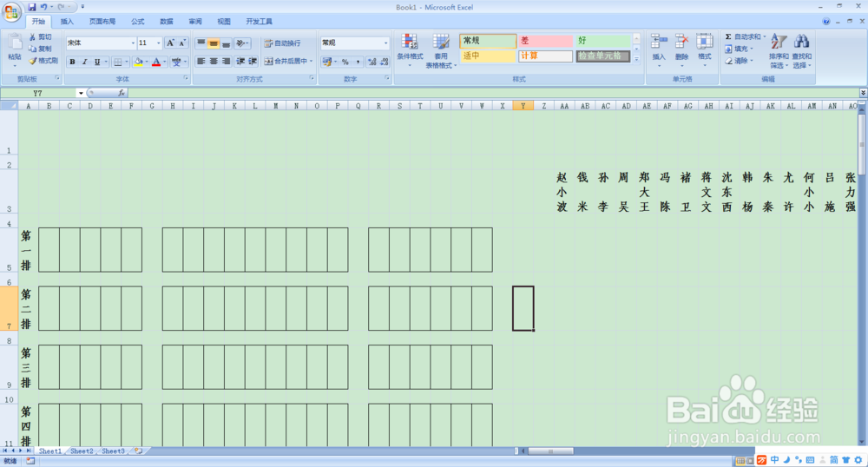The width and height of the screenshot is (868, 467).
Task: Delete cells with 删除 button
Action: coord(681,49)
